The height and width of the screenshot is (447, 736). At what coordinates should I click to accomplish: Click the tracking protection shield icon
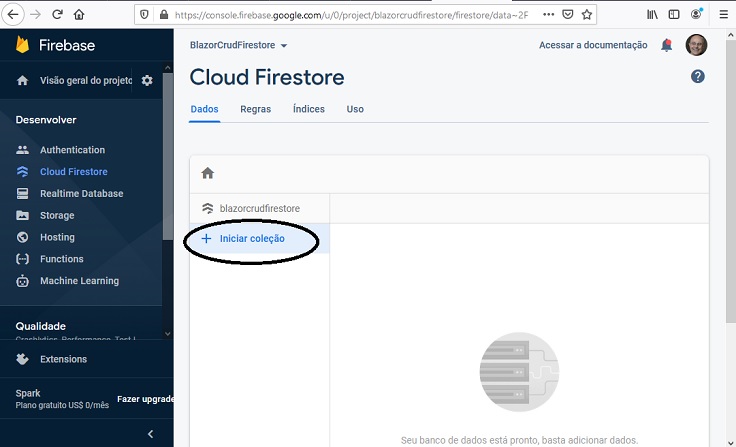point(145,15)
